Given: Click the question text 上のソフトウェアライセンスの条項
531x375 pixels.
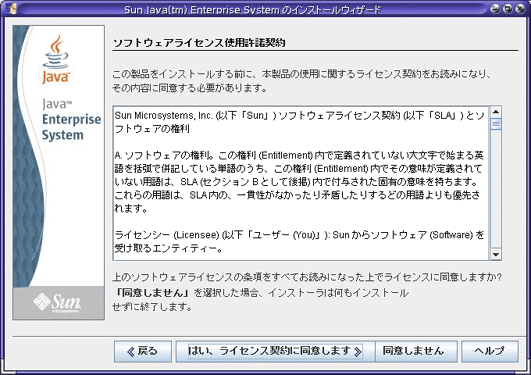Looking at the screenshot, I should point(307,277).
